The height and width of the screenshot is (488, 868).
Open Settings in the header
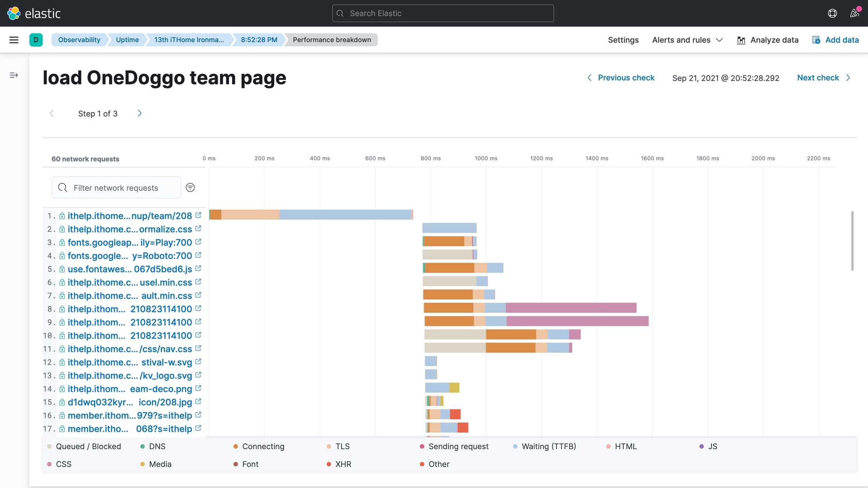point(623,40)
